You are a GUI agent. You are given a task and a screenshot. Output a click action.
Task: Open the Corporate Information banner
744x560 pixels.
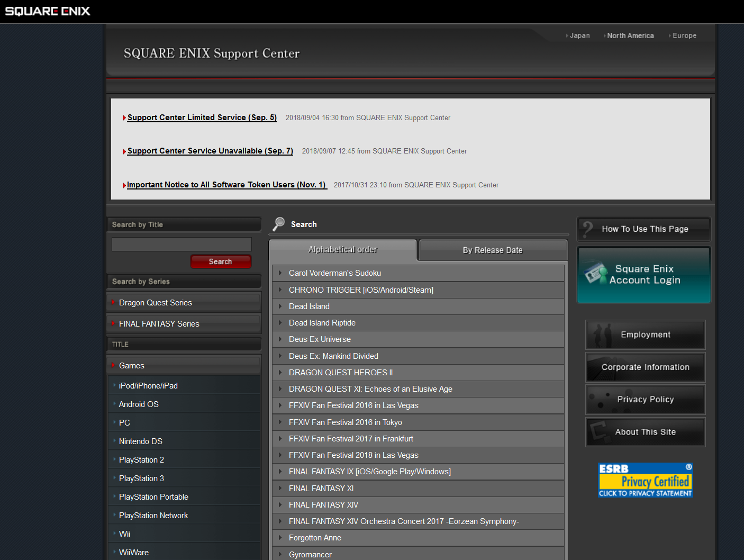pos(645,367)
